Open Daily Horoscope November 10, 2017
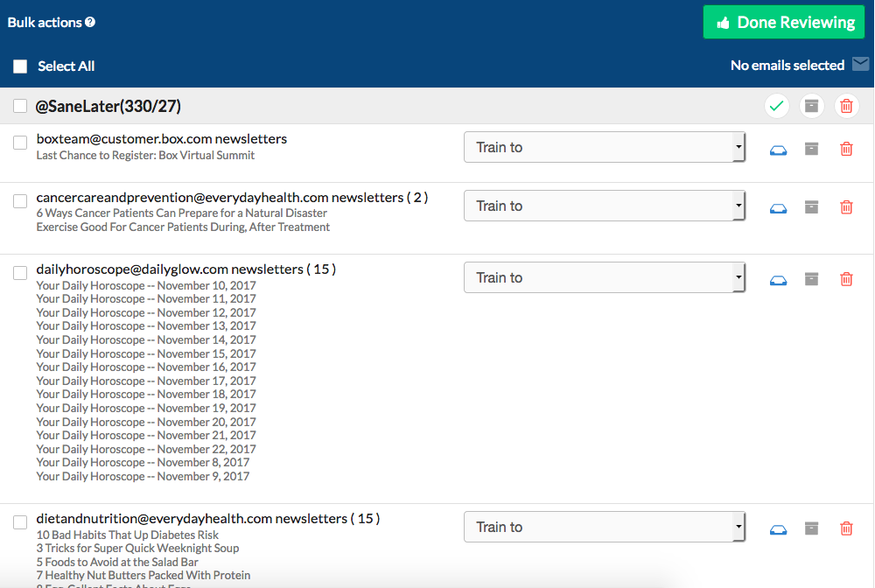 (146, 285)
